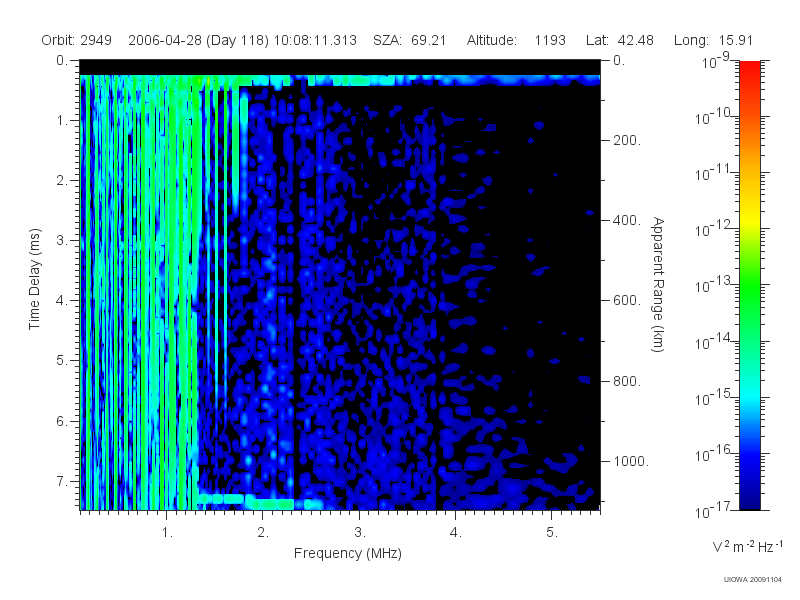Image resolution: width=800 pixels, height=600 pixels.
Task: Click the 'Apparent Range (km)' axis label
Action: pos(658,285)
